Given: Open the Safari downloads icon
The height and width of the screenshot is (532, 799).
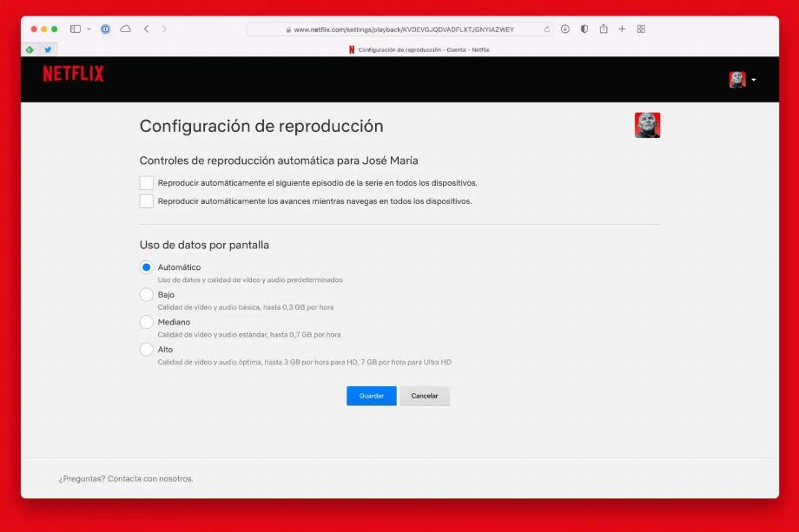Looking at the screenshot, I should (x=565, y=29).
